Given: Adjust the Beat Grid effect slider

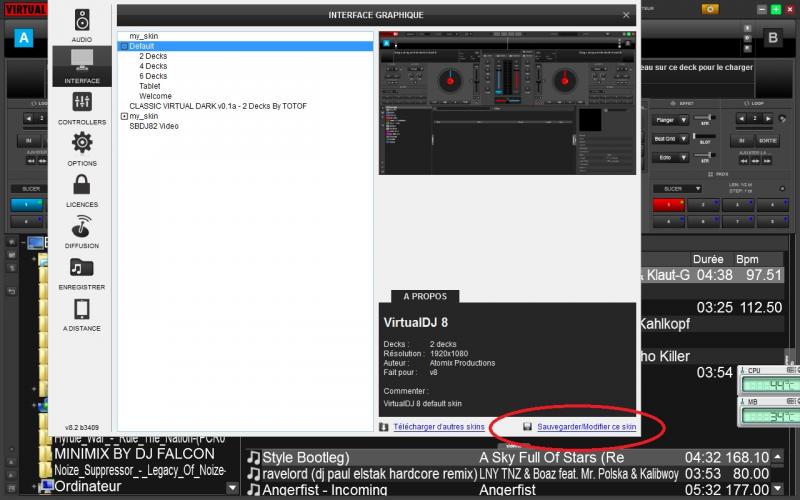Looking at the screenshot, I should point(705,136).
